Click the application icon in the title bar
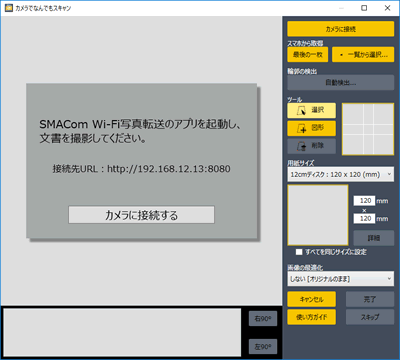The image size is (400, 360). [x=8, y=8]
